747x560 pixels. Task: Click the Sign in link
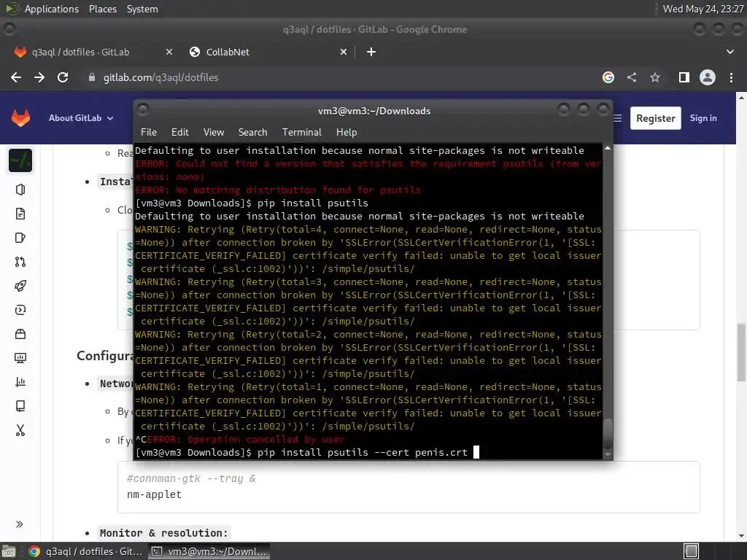click(x=703, y=118)
